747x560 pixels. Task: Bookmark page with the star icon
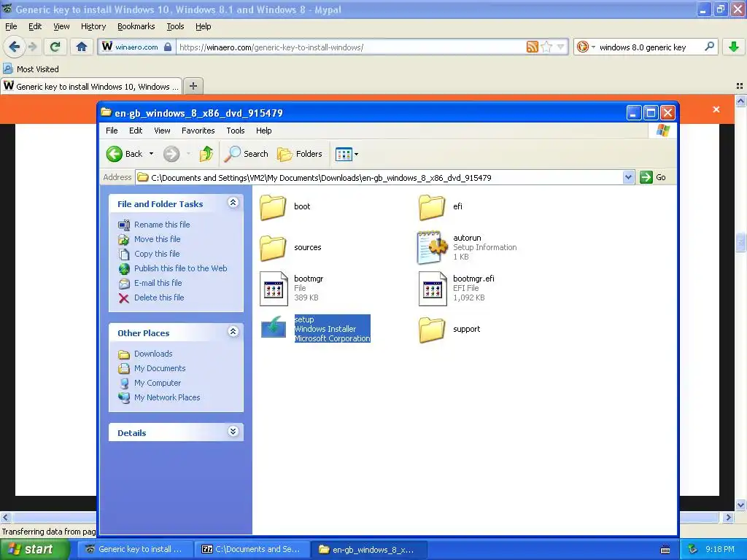(546, 47)
